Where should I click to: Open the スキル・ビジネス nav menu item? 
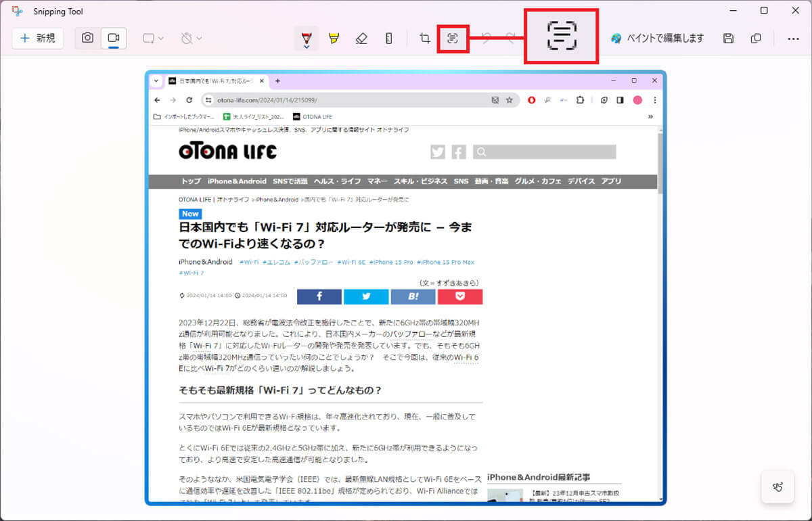pos(420,181)
